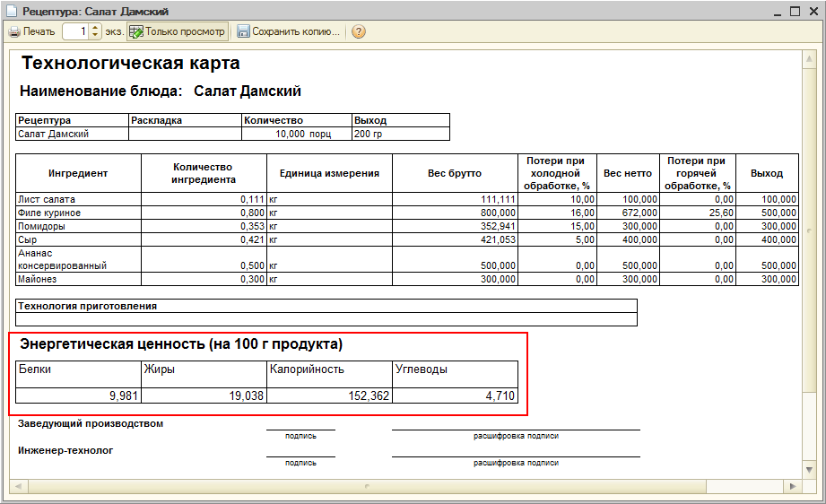
Task: Close the Рецептура: Салат Дамский window
Action: pos(812,12)
